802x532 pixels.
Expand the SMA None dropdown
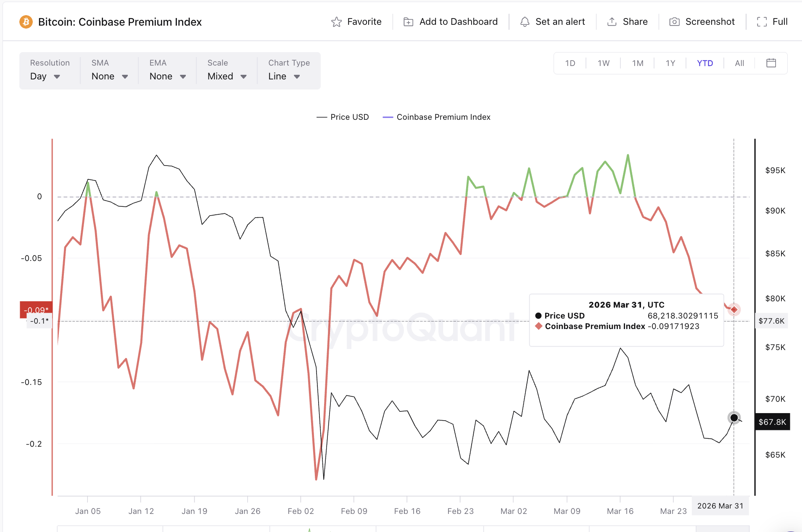(109, 76)
